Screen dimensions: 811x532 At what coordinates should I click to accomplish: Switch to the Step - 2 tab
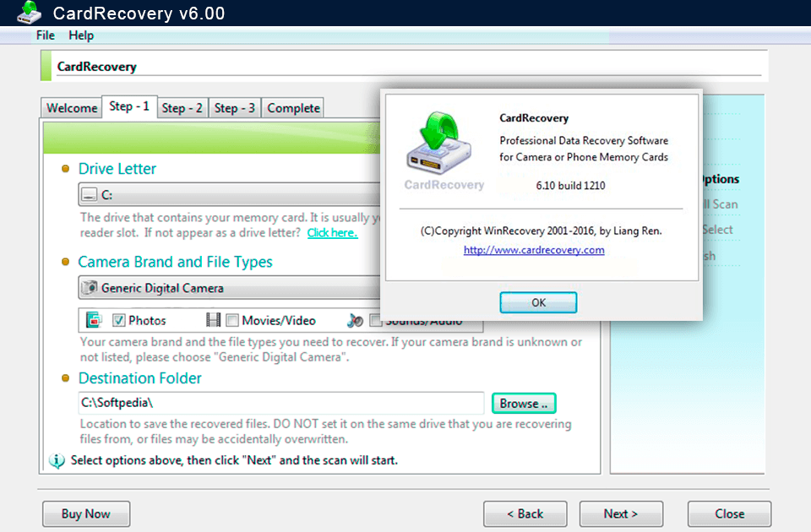[182, 108]
